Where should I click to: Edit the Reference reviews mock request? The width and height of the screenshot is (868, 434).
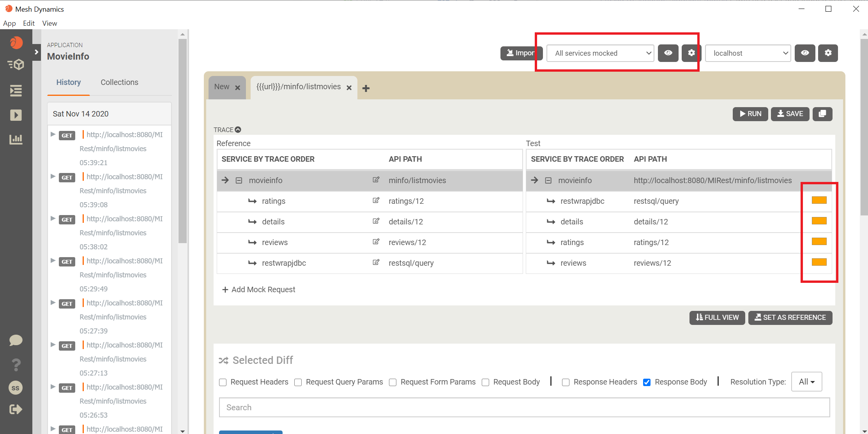376,242
